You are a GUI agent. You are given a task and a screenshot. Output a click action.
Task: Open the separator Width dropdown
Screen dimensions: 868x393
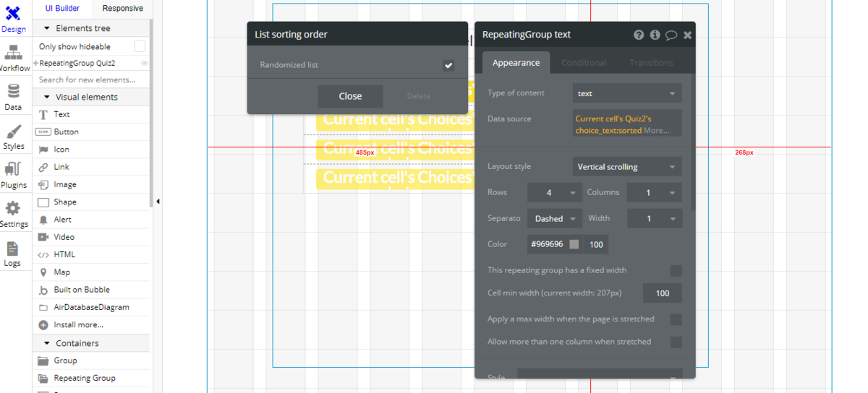(655, 219)
